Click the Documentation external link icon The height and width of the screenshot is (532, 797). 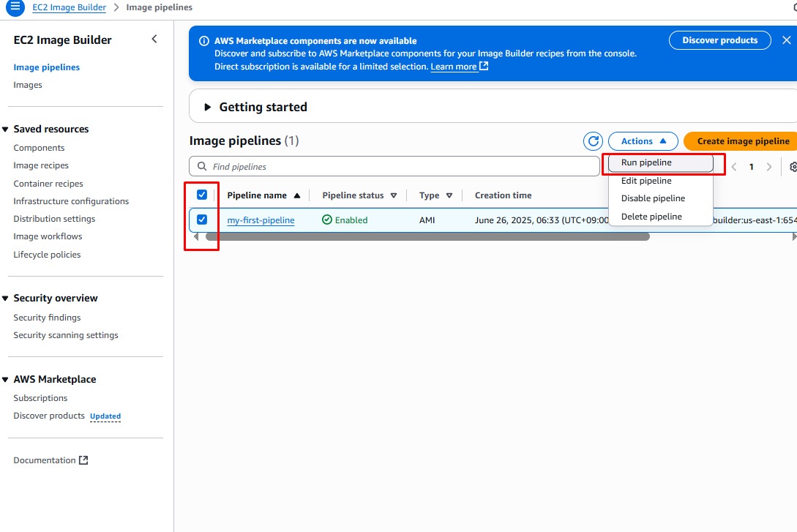[83, 460]
